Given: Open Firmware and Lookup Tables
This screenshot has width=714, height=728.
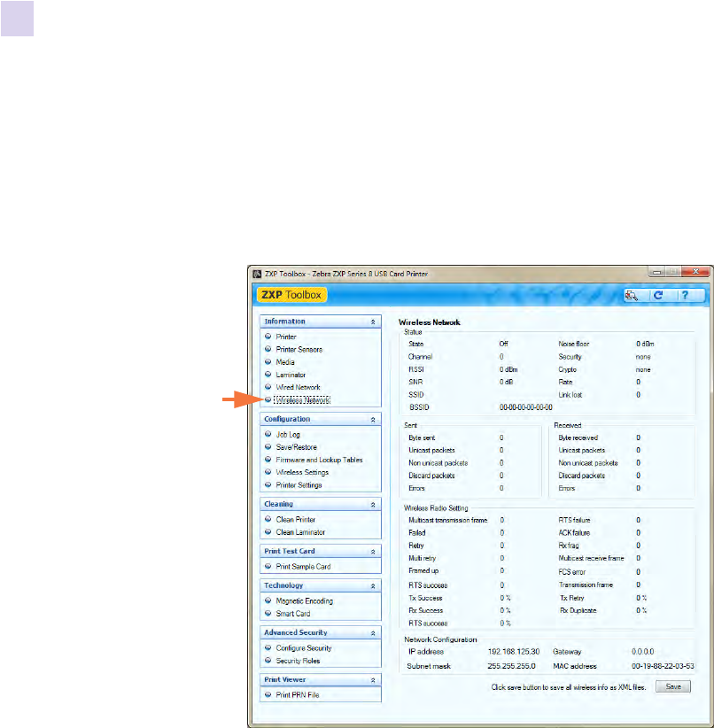Looking at the screenshot, I should (319, 460).
